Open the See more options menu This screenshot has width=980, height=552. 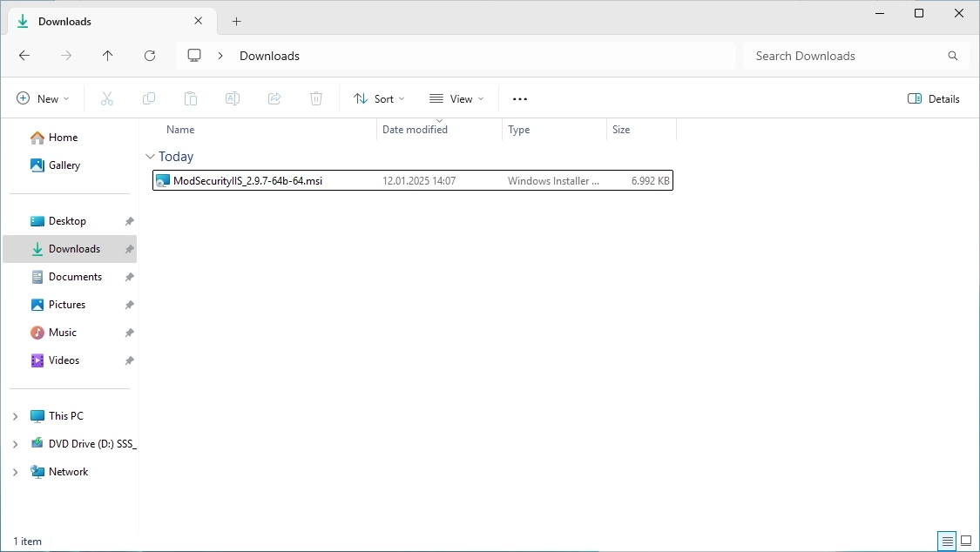(x=520, y=99)
